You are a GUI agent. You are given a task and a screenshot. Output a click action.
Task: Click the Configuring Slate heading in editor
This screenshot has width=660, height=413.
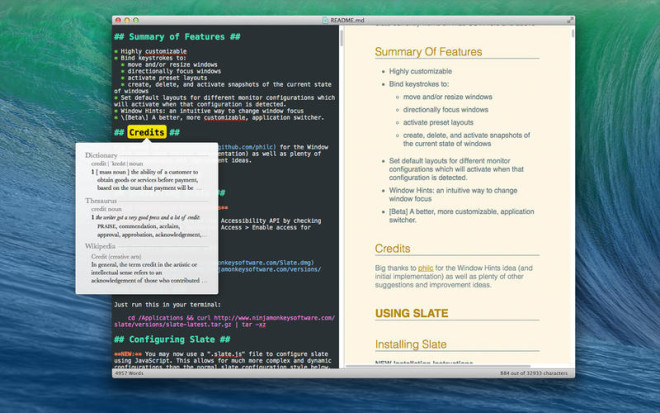174,339
